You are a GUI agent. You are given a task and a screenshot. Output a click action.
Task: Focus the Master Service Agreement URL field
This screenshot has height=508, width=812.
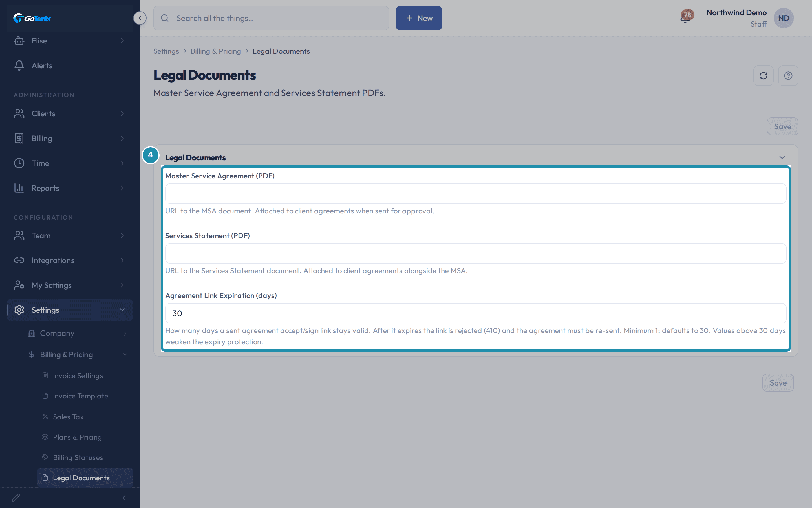tap(475, 194)
